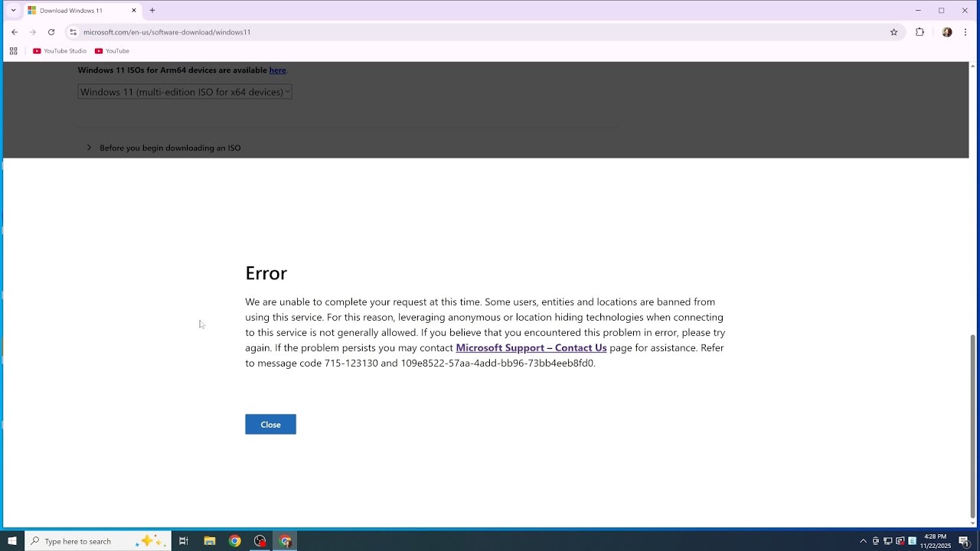Image resolution: width=980 pixels, height=551 pixels.
Task: Show hidden system tray icons
Action: tap(863, 541)
